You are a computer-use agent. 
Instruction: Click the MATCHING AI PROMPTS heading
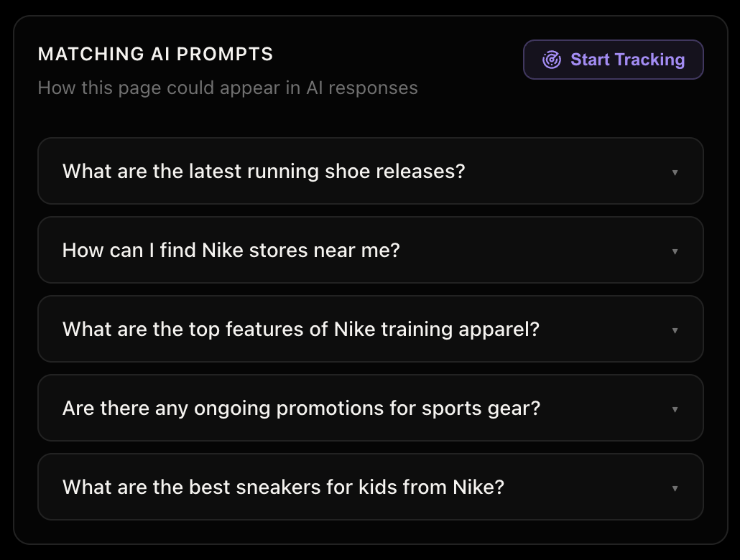[x=157, y=54]
